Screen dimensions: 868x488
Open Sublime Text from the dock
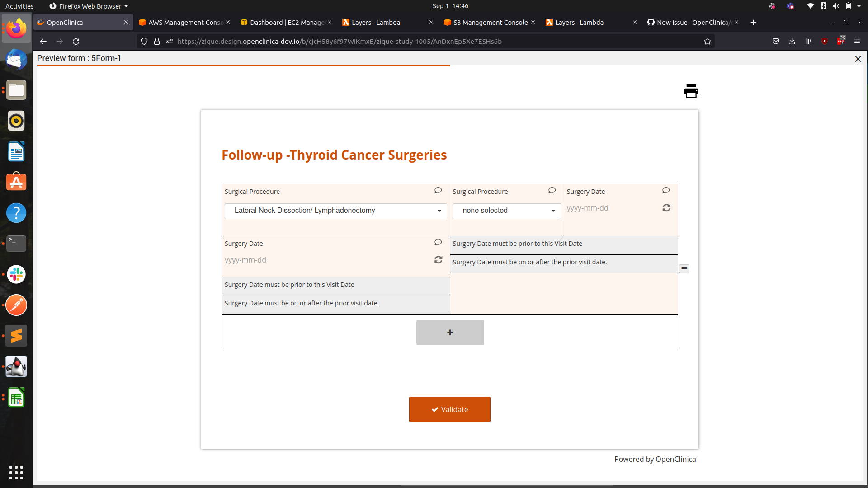point(16,336)
